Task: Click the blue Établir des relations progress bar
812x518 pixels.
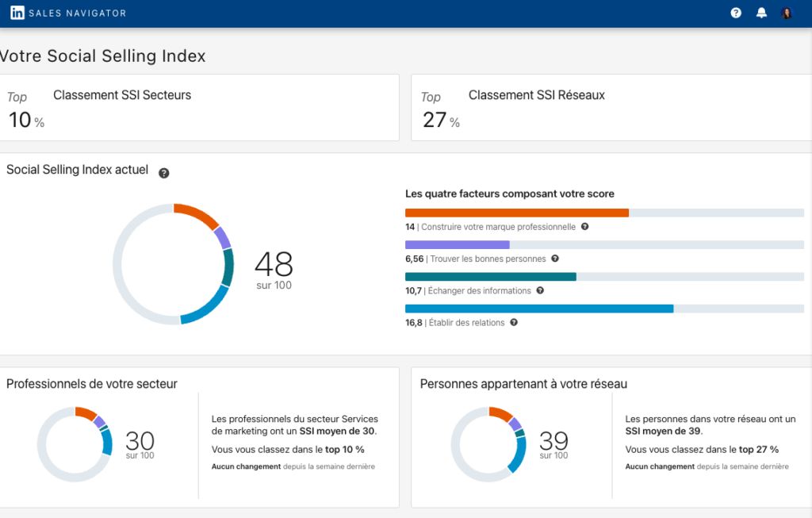Action: click(x=538, y=308)
